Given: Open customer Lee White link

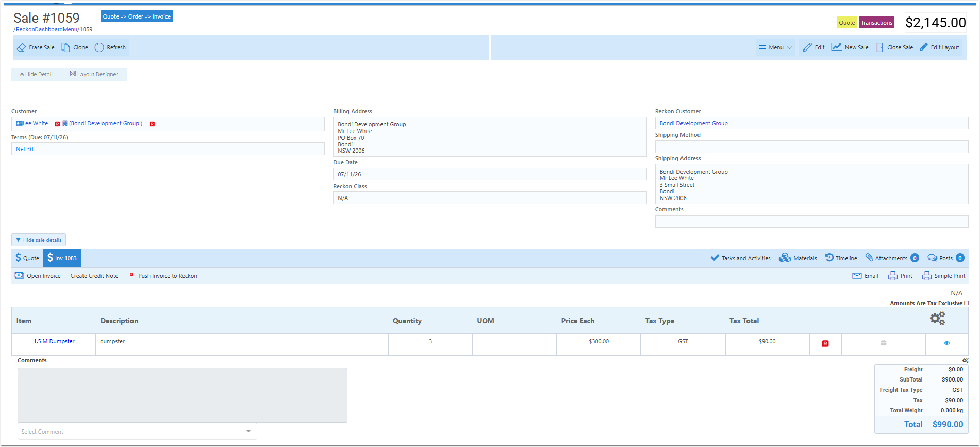Looking at the screenshot, I should point(35,123).
